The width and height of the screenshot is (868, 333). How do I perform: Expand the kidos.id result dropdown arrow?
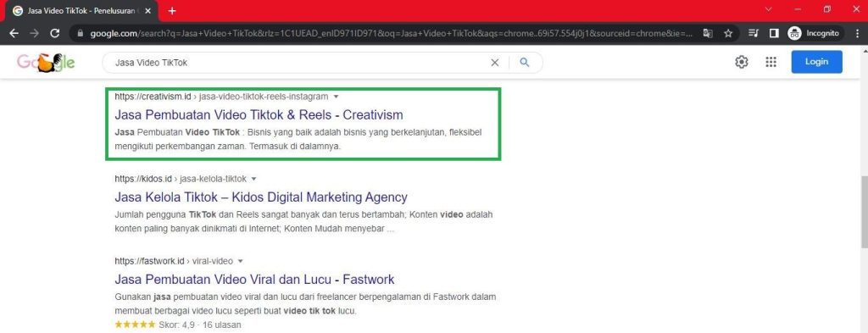[x=254, y=179]
